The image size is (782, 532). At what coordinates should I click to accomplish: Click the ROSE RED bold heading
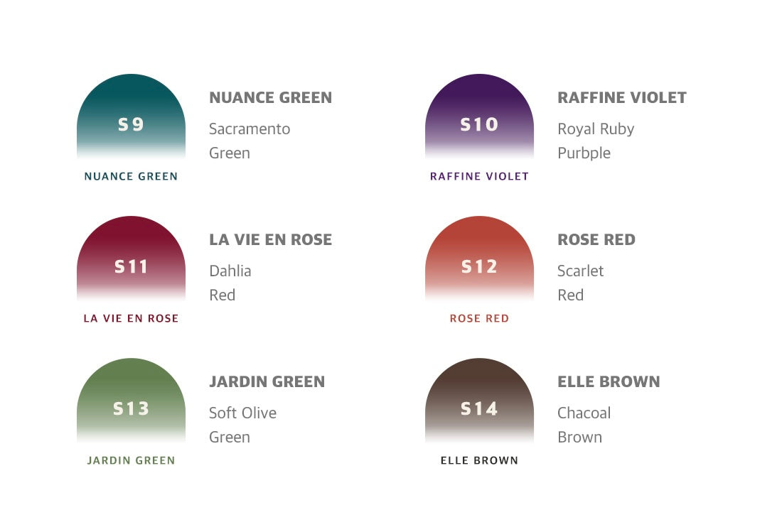coord(596,240)
